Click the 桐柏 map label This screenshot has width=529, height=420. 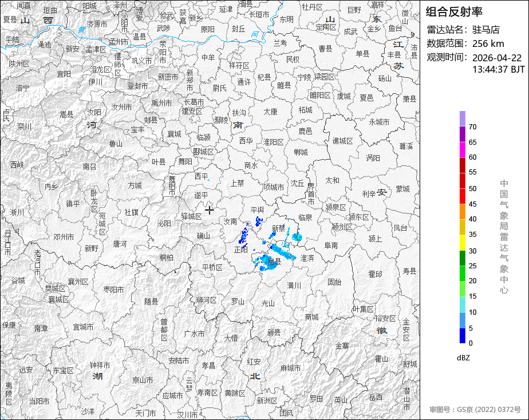point(167,258)
